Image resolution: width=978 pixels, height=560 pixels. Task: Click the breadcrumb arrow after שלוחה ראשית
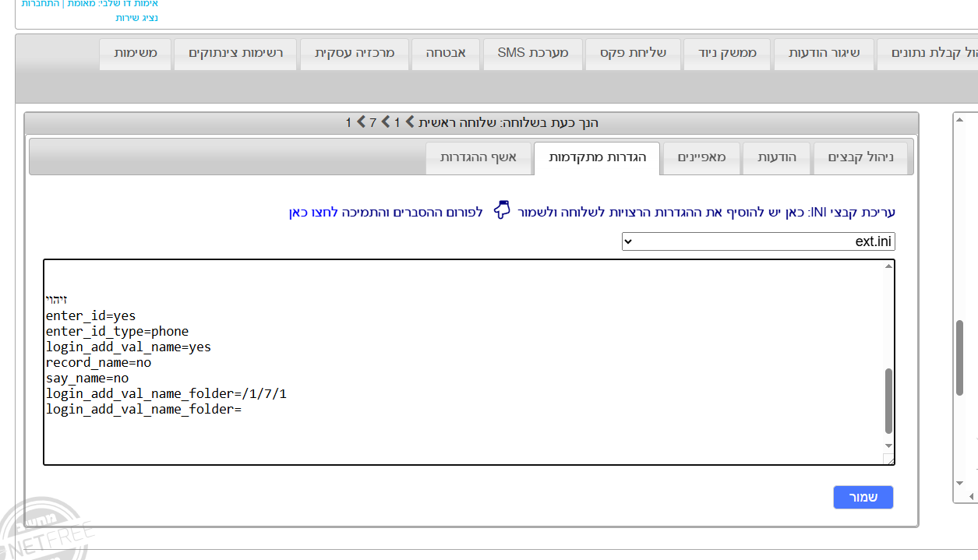[409, 122]
